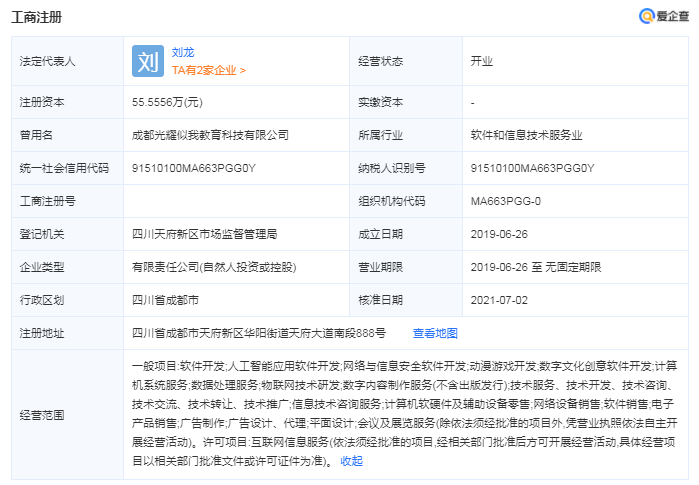Click the 统一社会信用代码 label
The image size is (699, 485).
tap(64, 168)
